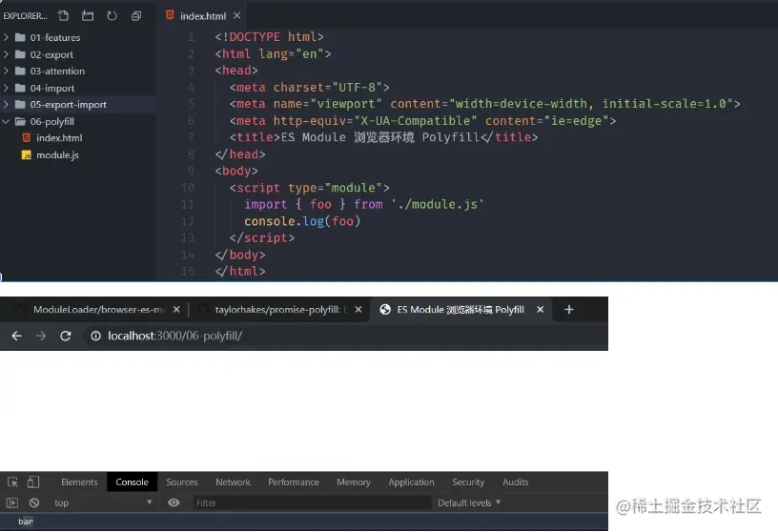Click the New Folder icon in Explorer

coord(88,16)
